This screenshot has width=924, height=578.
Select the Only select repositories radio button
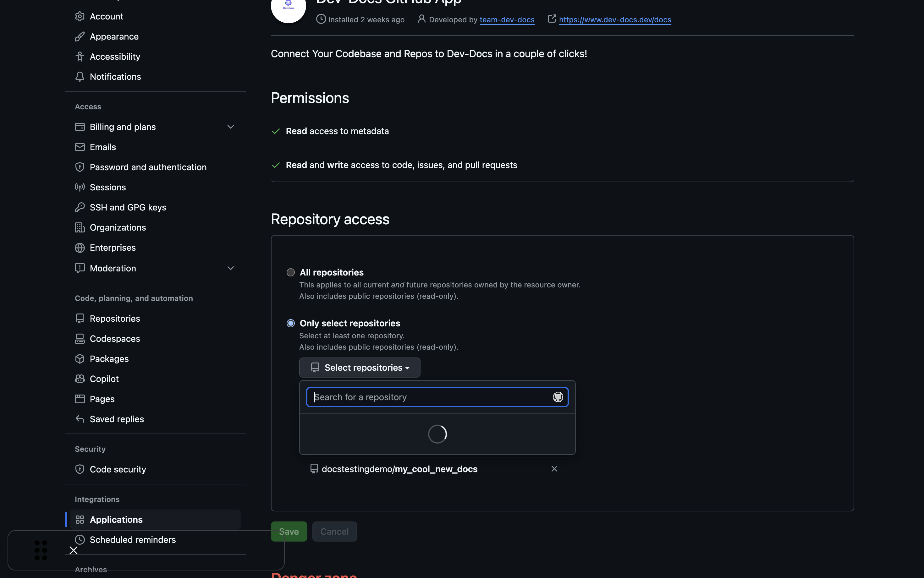(290, 323)
